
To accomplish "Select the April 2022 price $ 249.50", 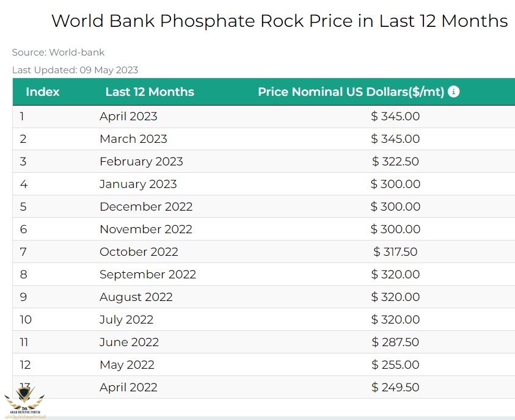I will point(395,388).
